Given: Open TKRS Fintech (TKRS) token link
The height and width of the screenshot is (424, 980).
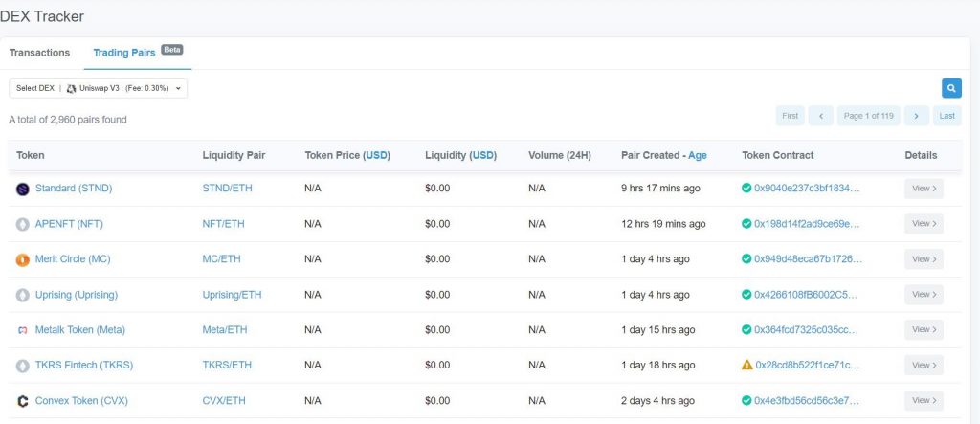Looking at the screenshot, I should point(84,365).
